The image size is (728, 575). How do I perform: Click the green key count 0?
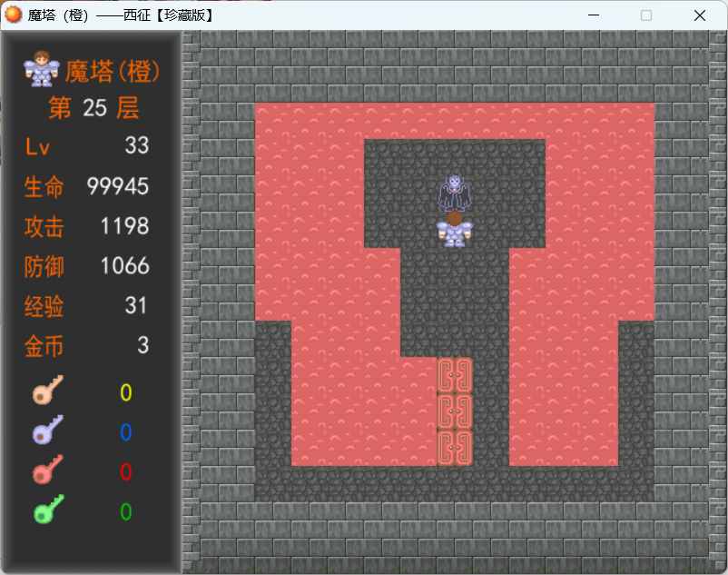click(x=126, y=512)
